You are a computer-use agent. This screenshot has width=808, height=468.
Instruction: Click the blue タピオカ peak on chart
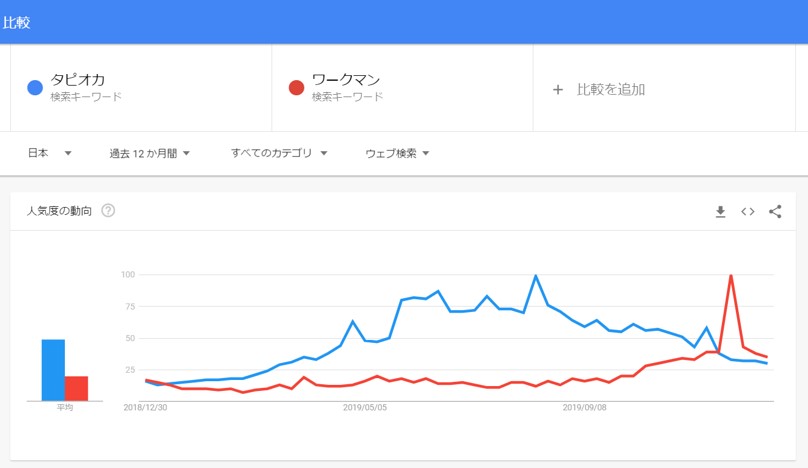pyautogui.click(x=536, y=276)
